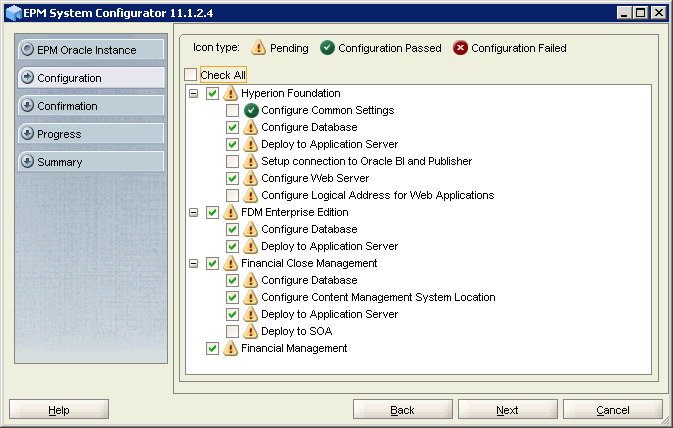
Task: Click the Progress step arrow icon
Action: 27,133
